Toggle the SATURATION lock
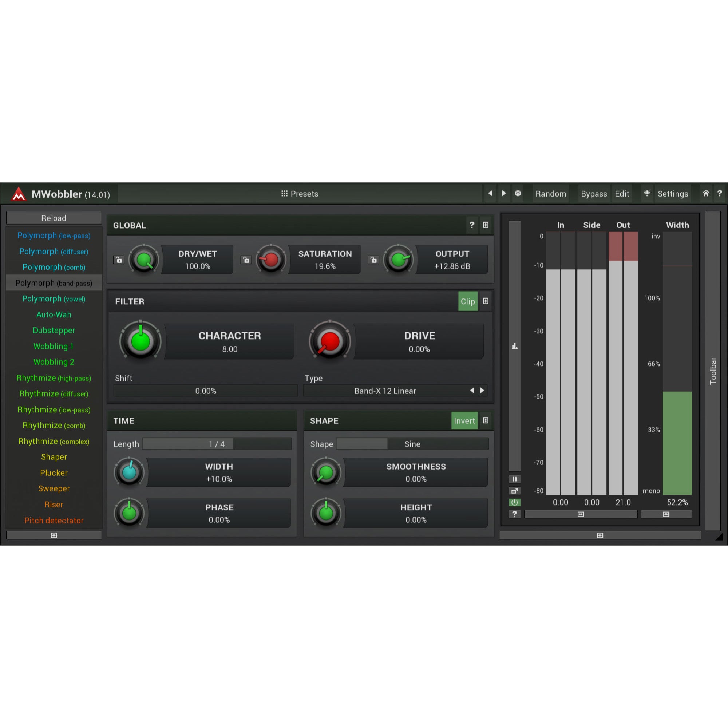The width and height of the screenshot is (728, 728). (246, 260)
